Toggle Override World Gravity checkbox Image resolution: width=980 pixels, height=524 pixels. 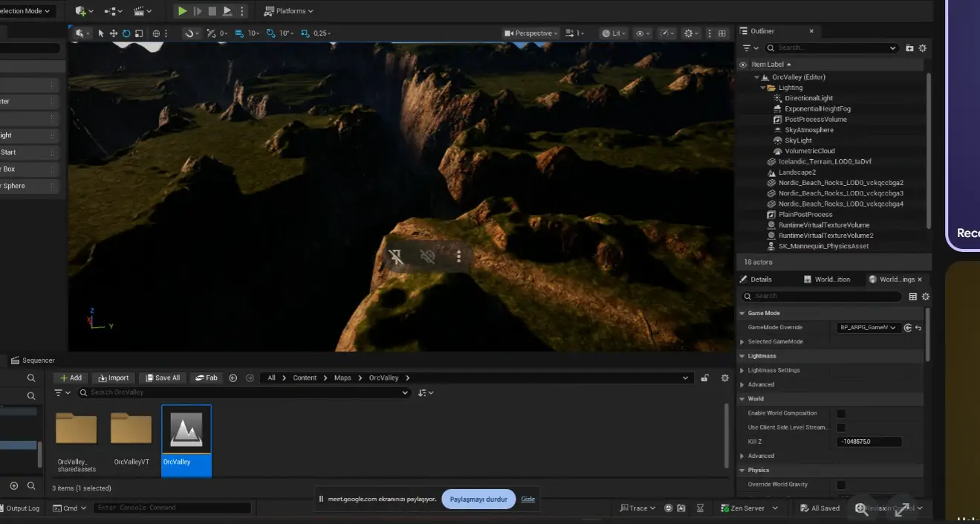[841, 485]
